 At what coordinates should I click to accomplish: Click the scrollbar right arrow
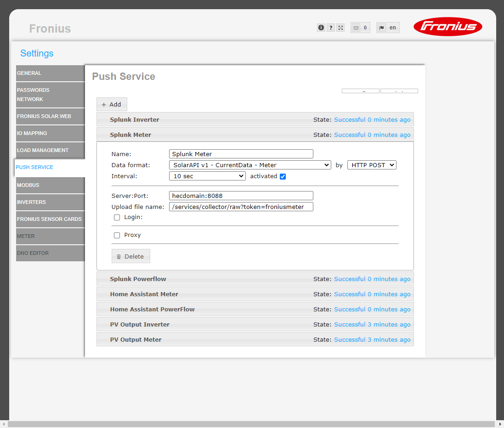[x=500, y=424]
